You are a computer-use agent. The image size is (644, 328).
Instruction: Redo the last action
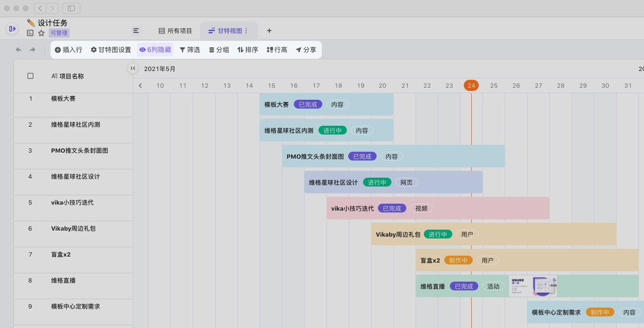33,50
